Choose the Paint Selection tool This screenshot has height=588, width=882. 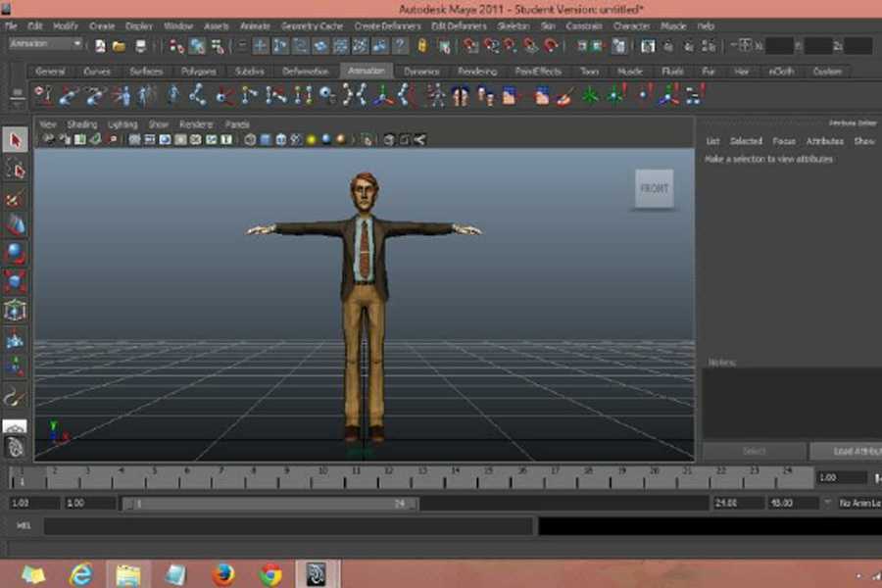click(x=15, y=197)
